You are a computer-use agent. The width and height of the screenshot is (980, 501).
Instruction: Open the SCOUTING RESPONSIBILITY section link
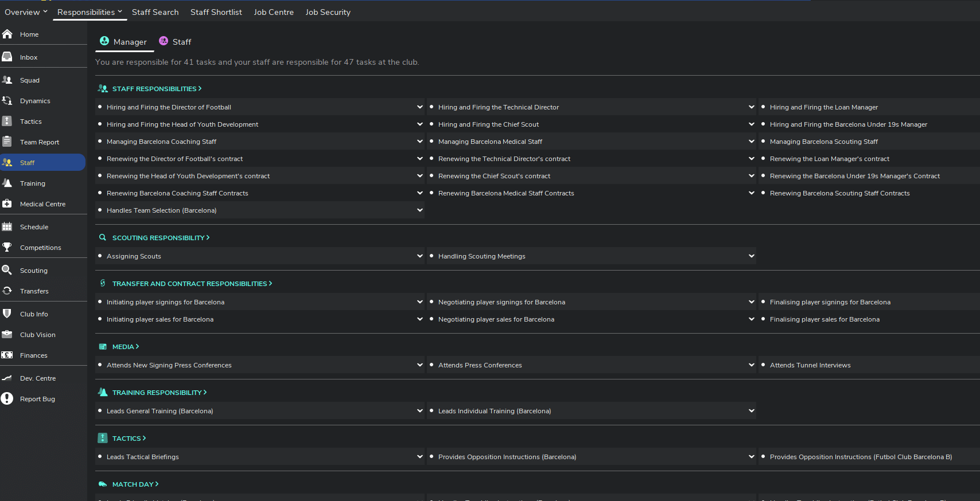click(161, 238)
